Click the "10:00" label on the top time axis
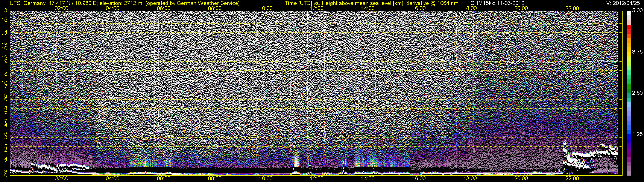This screenshot has width=644, height=182. 266,8
